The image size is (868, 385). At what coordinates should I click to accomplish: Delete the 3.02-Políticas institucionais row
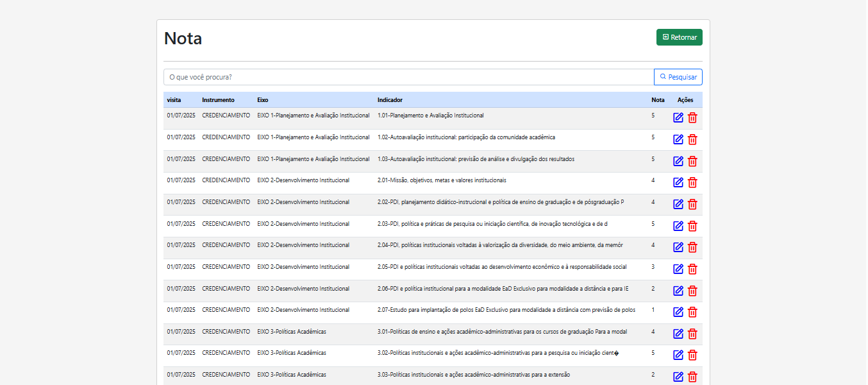(692, 355)
